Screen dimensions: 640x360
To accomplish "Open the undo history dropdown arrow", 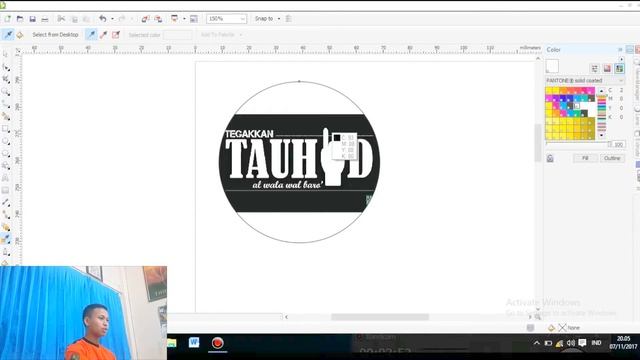I will [x=112, y=19].
